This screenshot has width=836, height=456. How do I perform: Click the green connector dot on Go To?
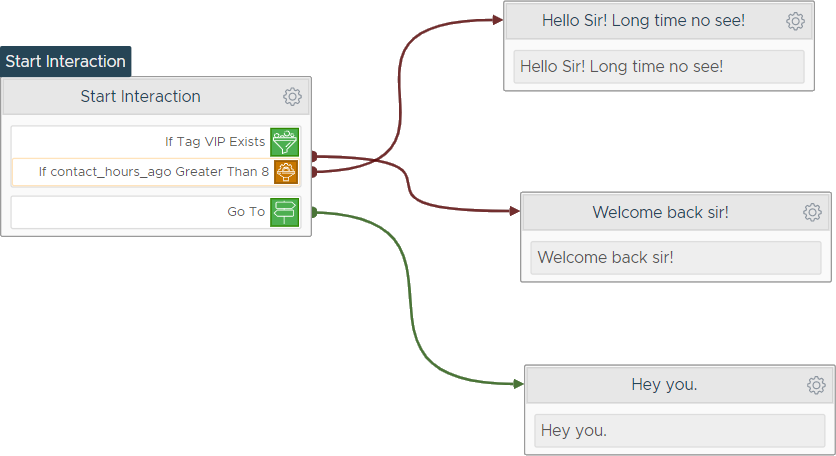314,212
